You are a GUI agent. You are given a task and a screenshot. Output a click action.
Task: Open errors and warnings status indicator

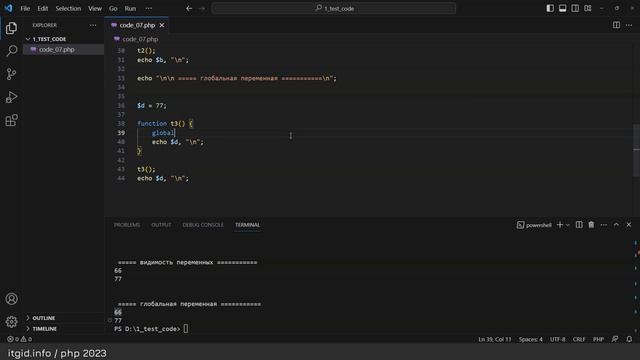(x=19, y=339)
